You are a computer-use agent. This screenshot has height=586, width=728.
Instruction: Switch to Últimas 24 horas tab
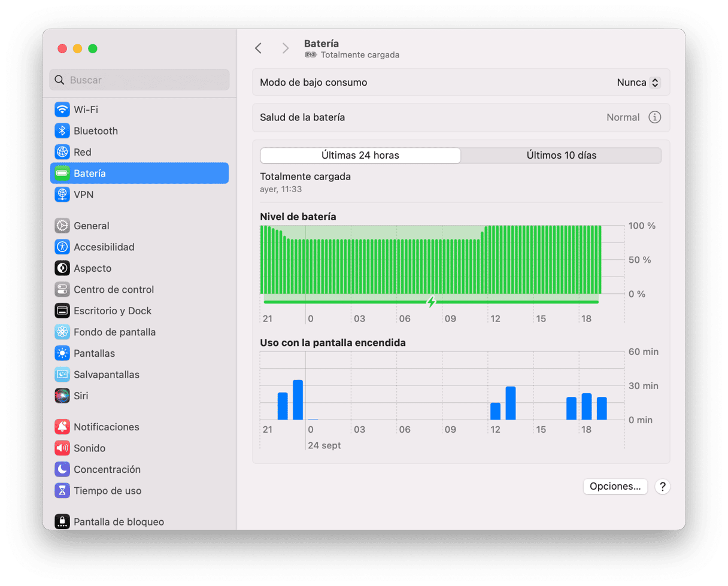click(x=360, y=156)
